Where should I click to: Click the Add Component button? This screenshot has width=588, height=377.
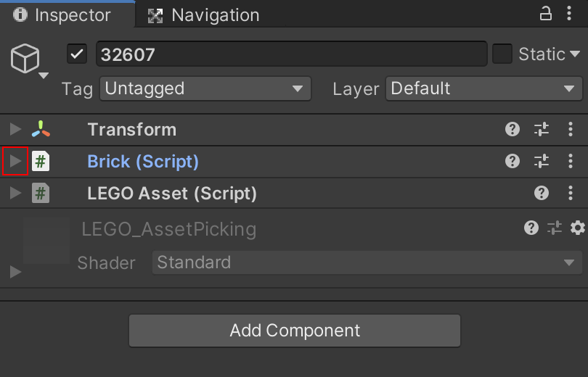[x=295, y=331]
